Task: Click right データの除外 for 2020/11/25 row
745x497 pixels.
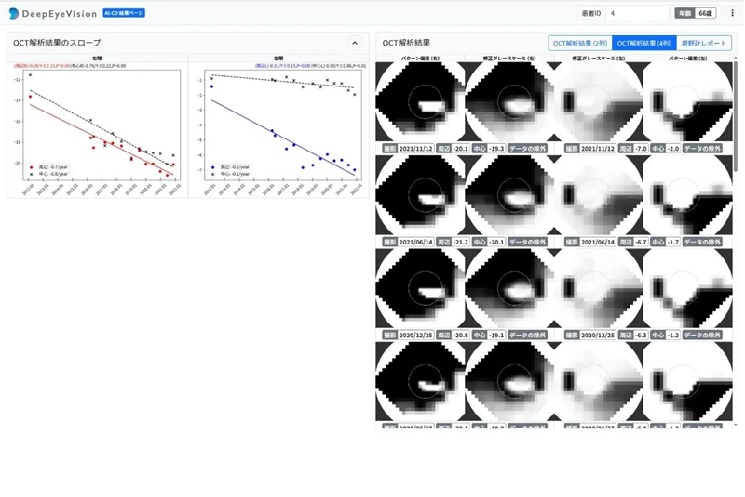Action: [703, 335]
